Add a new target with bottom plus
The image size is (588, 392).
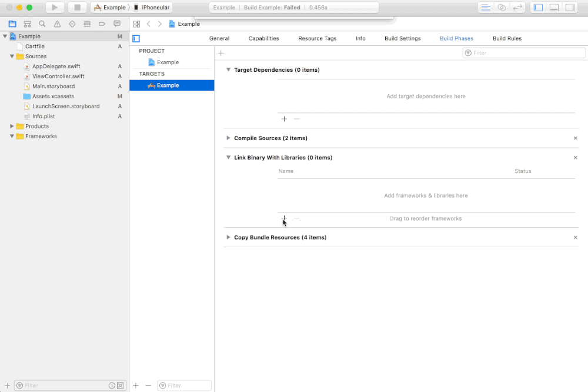click(x=136, y=386)
